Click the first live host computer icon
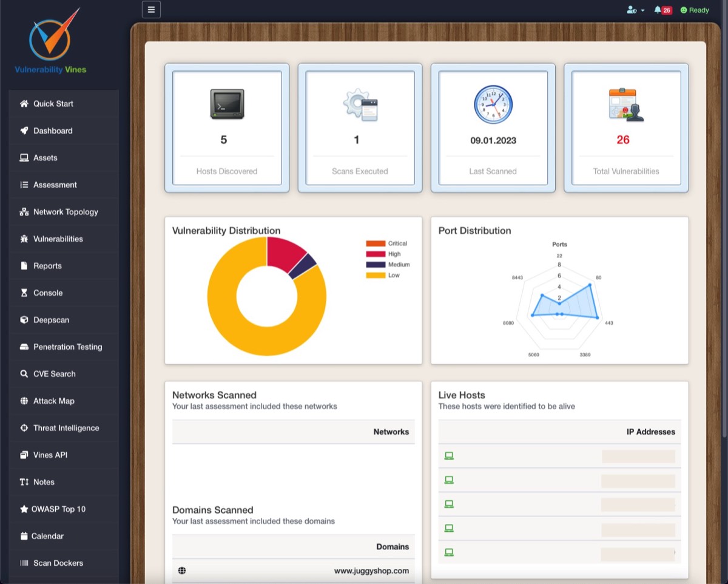The width and height of the screenshot is (728, 584). tap(449, 456)
